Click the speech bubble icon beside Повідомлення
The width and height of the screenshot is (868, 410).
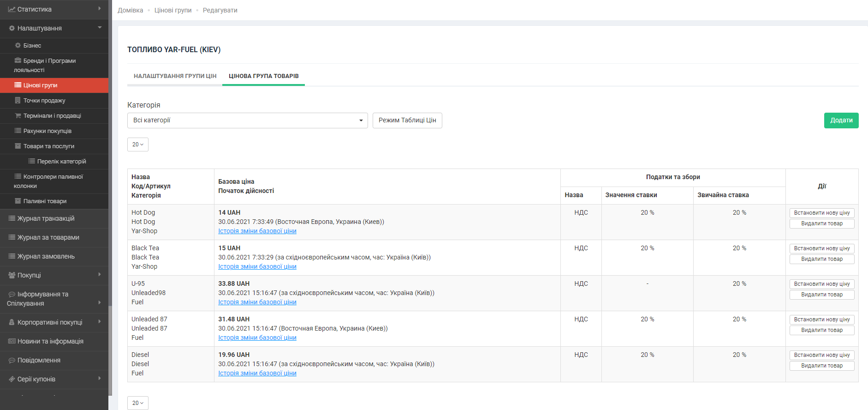coord(12,360)
